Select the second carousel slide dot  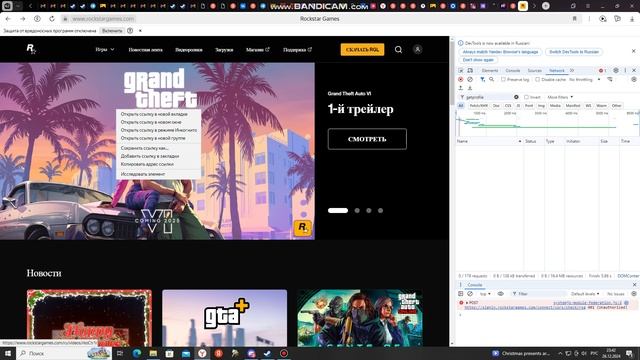pos(357,211)
